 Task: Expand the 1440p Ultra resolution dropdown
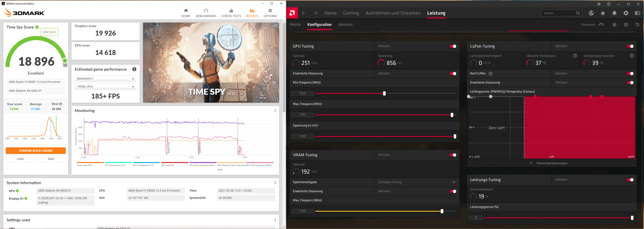[105, 86]
